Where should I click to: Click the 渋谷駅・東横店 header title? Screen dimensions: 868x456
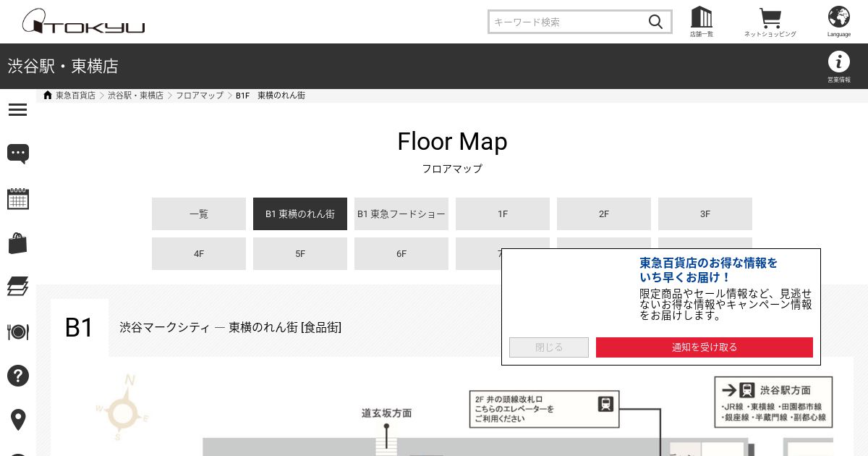[x=63, y=67]
